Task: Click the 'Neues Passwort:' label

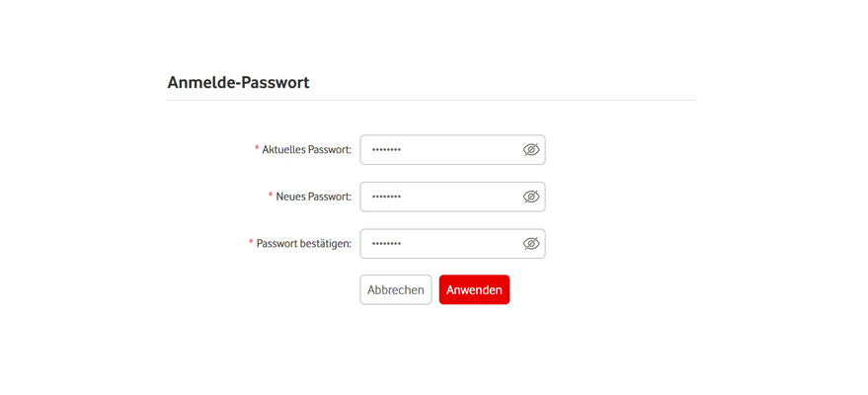Action: [x=313, y=197]
